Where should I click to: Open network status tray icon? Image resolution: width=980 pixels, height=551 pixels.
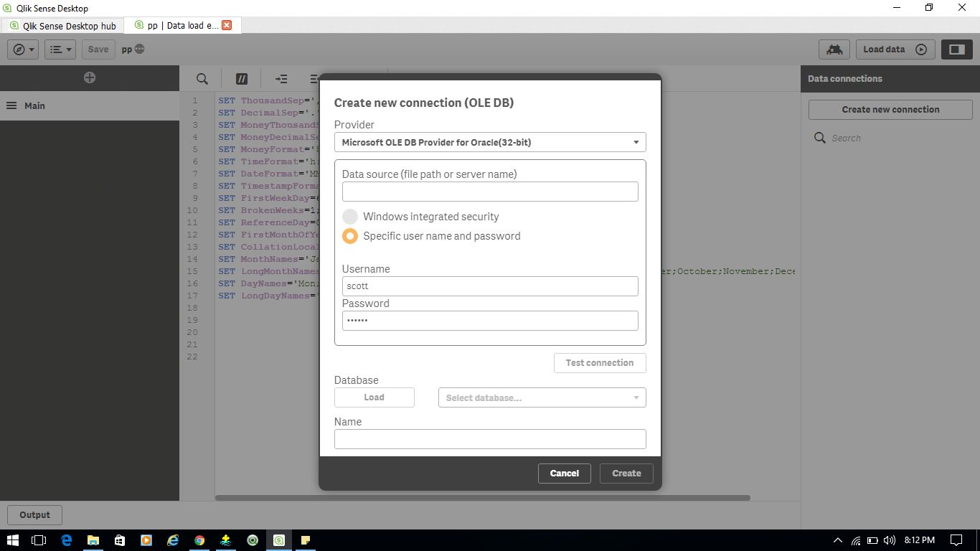tap(856, 540)
